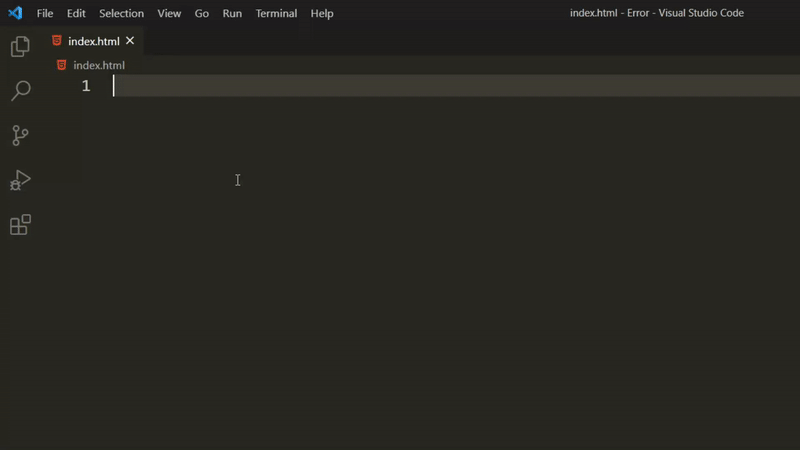Open the File menu
Viewport: 800px width, 450px height.
(45, 13)
